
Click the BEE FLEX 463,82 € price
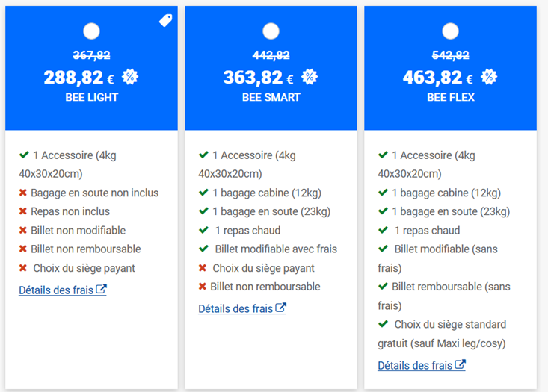pos(437,78)
